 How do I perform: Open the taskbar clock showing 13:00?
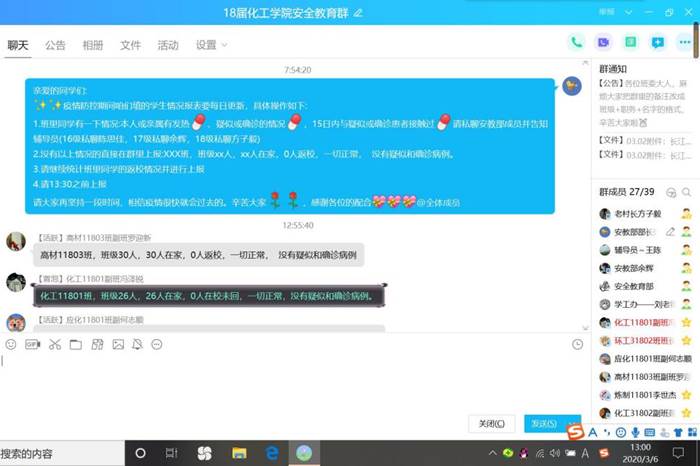point(640,453)
